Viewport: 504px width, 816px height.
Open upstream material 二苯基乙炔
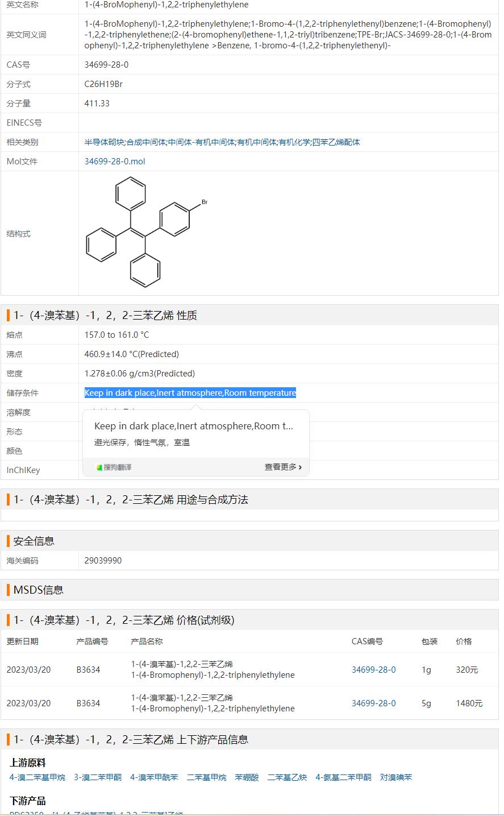[x=287, y=777]
